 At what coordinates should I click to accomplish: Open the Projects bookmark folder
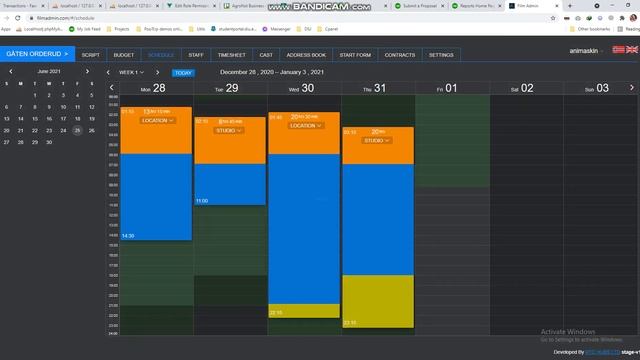coord(118,29)
